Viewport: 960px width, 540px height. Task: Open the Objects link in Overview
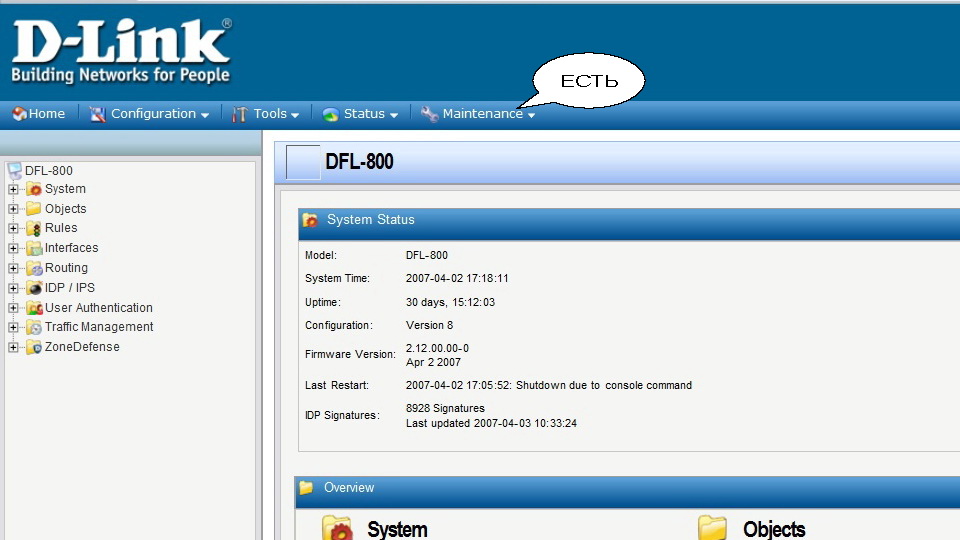point(774,530)
